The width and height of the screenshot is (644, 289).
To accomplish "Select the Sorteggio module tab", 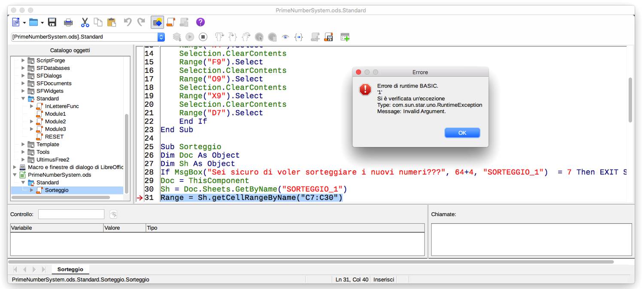I will click(x=70, y=269).
